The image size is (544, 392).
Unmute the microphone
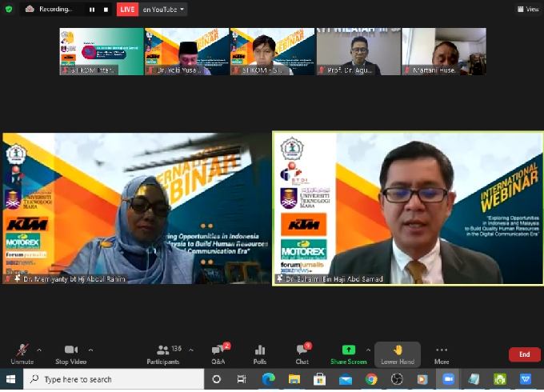click(22, 354)
